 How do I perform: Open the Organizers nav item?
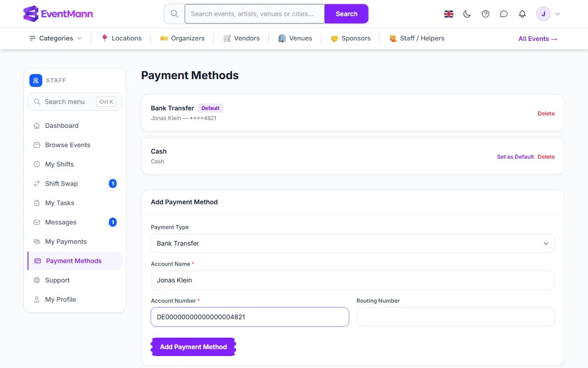pos(182,38)
